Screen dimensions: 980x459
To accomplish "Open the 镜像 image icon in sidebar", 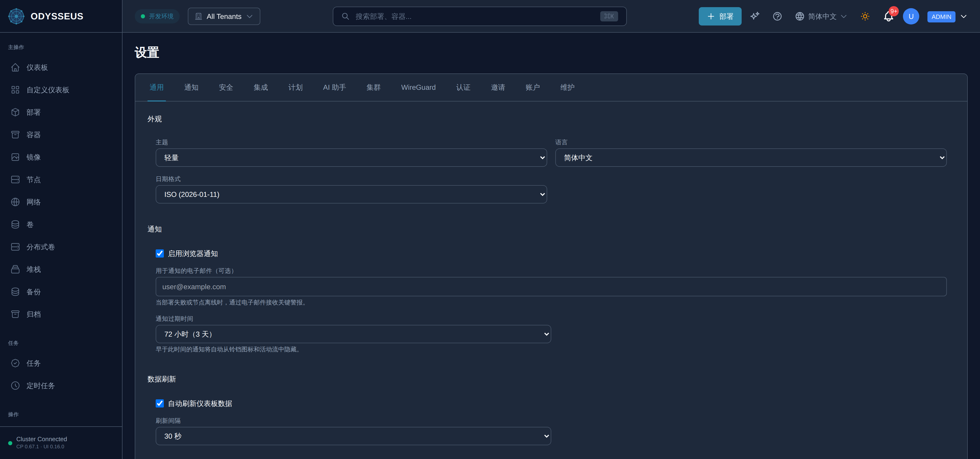I will pyautogui.click(x=15, y=157).
